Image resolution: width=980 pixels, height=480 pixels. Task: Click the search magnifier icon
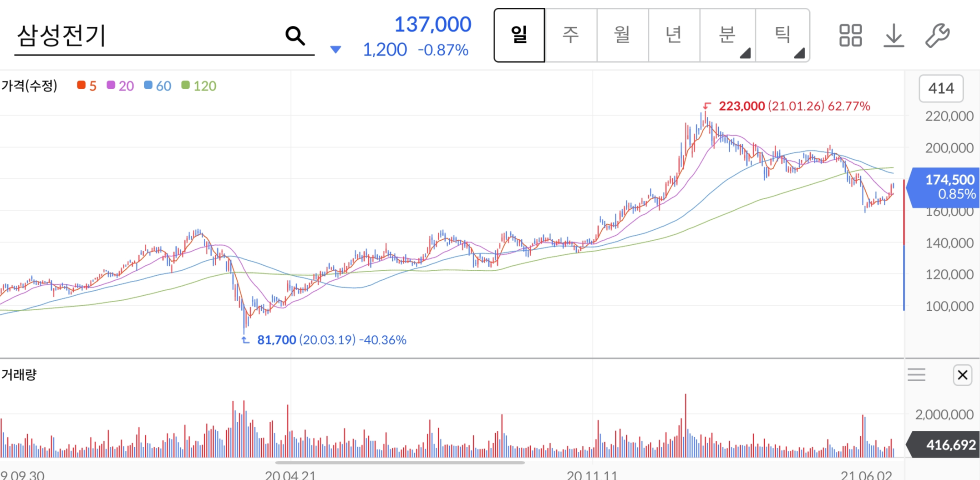pyautogui.click(x=295, y=35)
